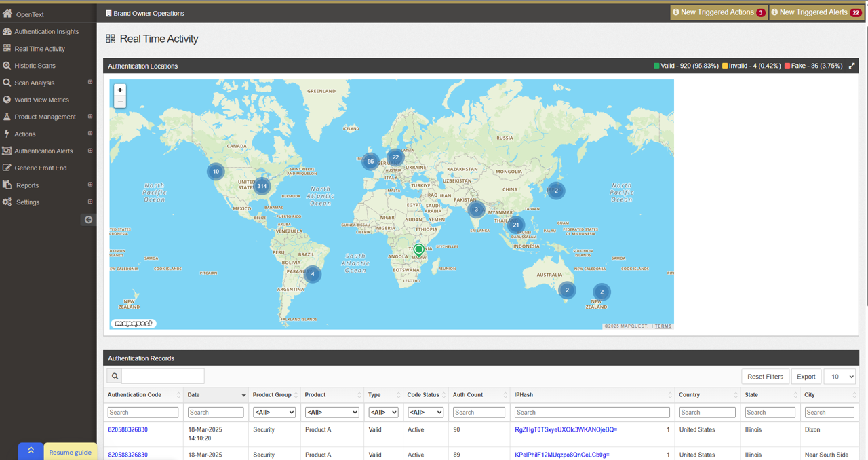Expand the Product Management submenu
This screenshot has width=868, height=460.
pos(90,116)
